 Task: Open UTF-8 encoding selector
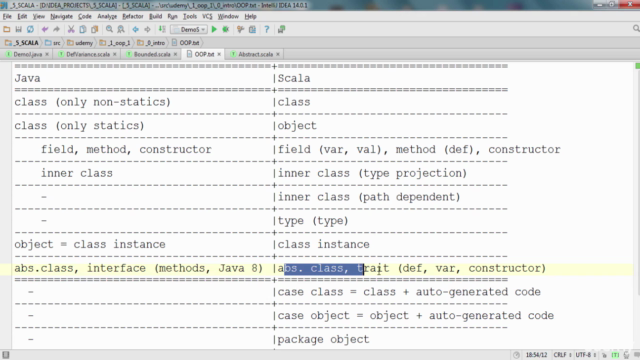(x=586, y=355)
